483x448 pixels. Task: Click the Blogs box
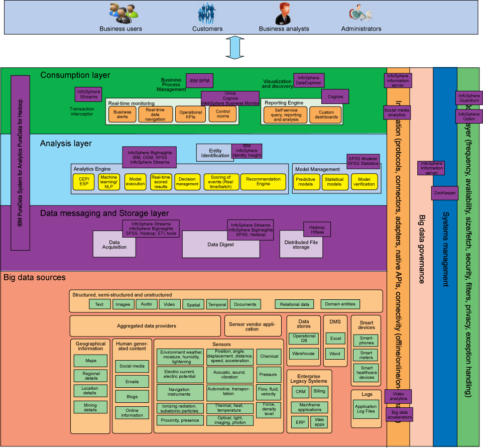pyautogui.click(x=132, y=397)
